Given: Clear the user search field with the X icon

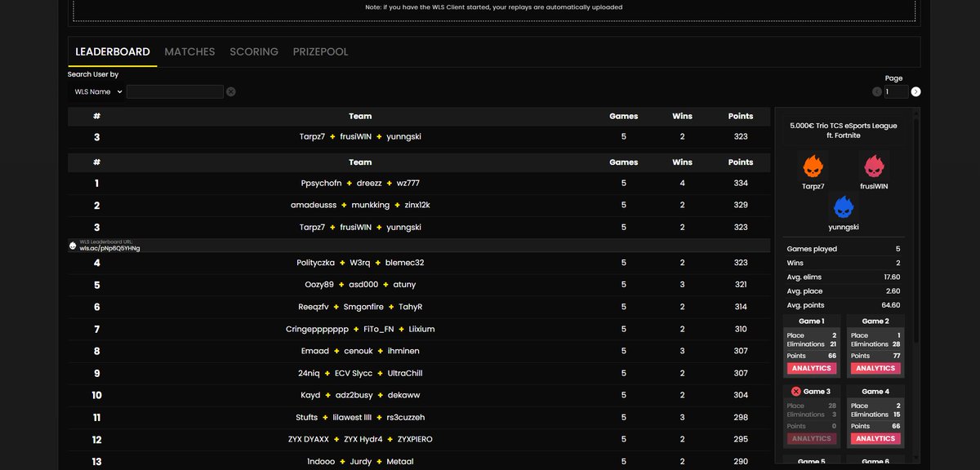Looking at the screenshot, I should pos(231,92).
